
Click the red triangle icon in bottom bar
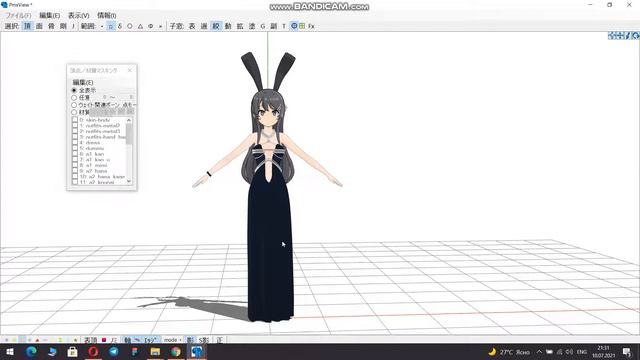click(x=37, y=340)
